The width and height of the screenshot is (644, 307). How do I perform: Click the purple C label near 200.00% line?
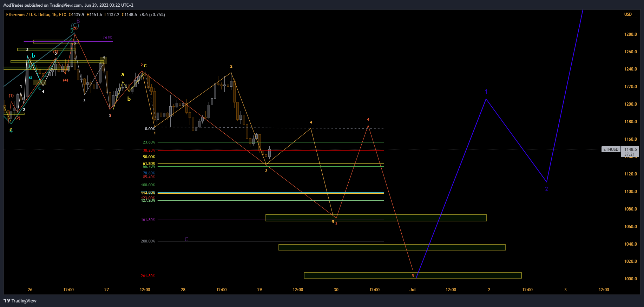pyautogui.click(x=186, y=239)
